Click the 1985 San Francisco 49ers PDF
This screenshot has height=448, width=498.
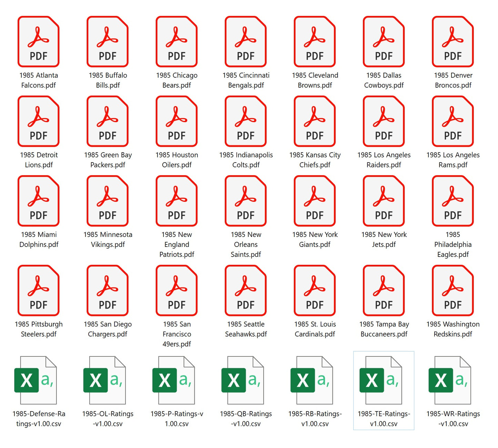pos(176,290)
